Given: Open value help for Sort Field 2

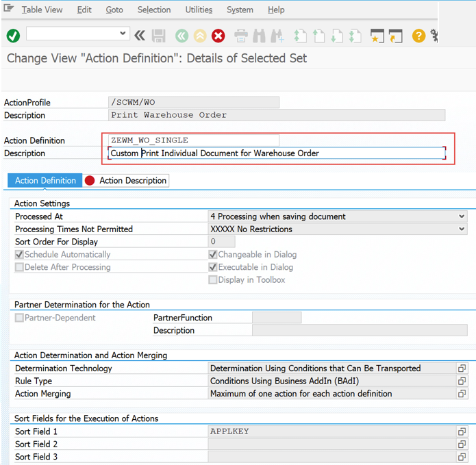Looking at the screenshot, I should point(462,444).
